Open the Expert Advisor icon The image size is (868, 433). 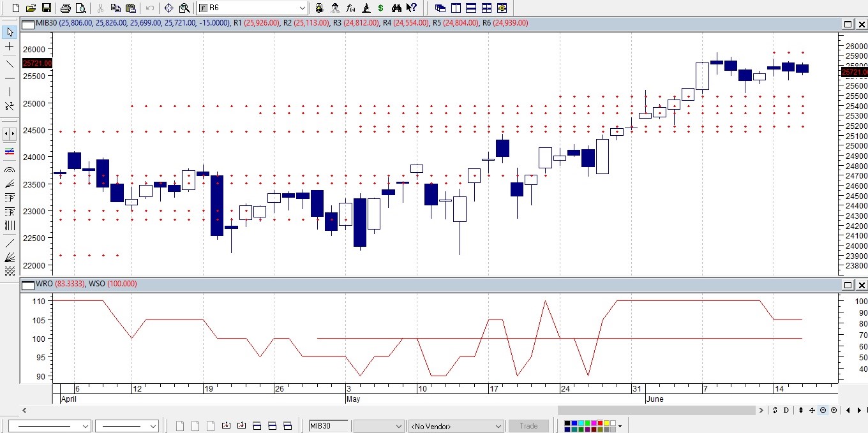(x=335, y=8)
